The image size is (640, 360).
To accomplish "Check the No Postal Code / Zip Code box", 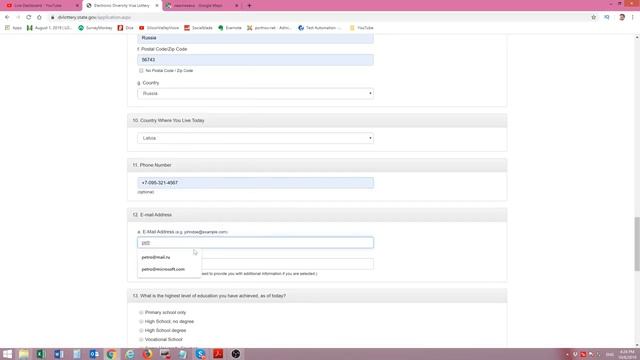I will click(x=141, y=71).
